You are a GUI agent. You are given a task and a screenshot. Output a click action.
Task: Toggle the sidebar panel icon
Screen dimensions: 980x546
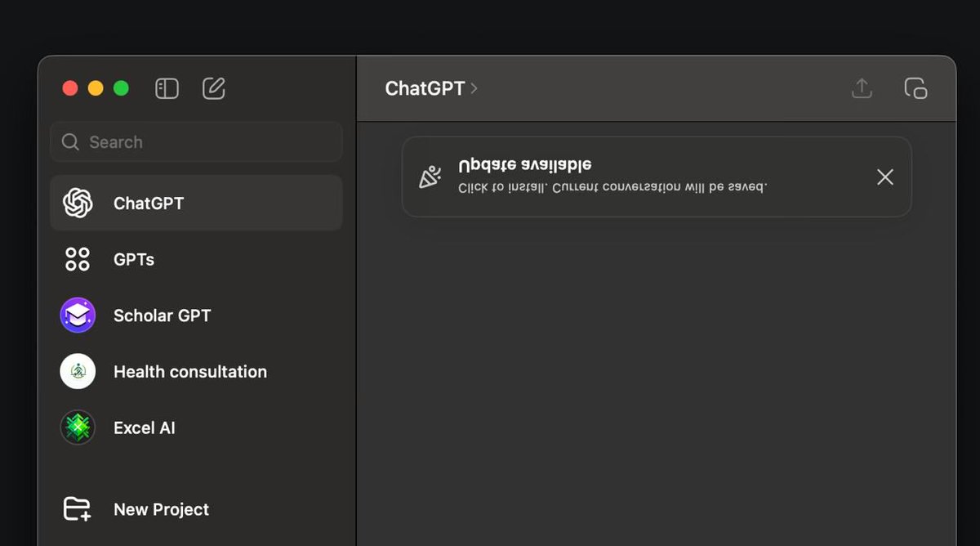click(167, 88)
